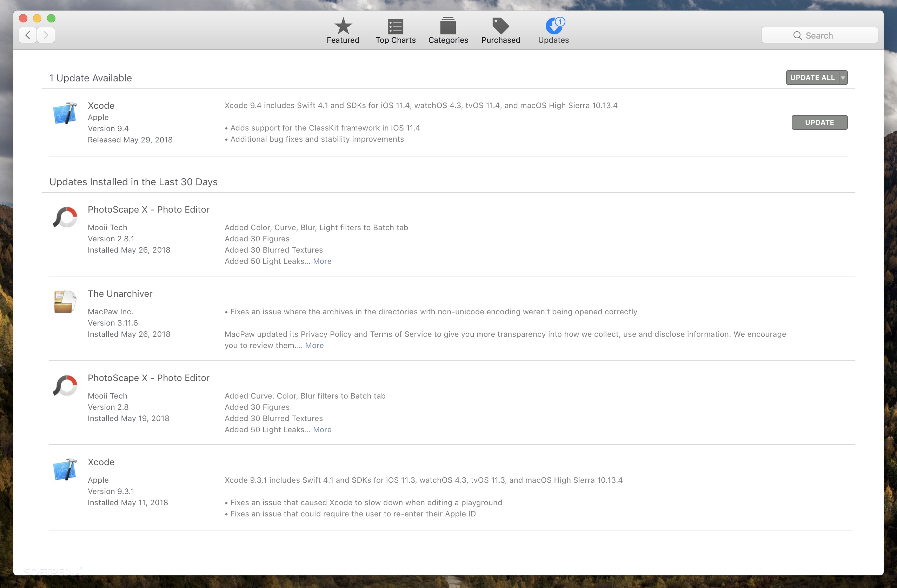897x588 pixels.
Task: Go forward with the right arrow button
Action: pos(46,35)
